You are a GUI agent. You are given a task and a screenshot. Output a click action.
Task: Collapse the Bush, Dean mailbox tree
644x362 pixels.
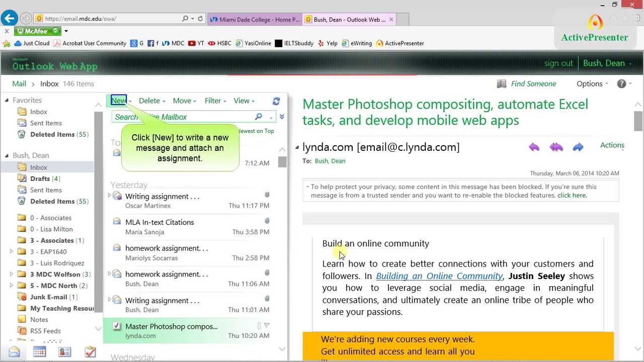[x=7, y=155]
